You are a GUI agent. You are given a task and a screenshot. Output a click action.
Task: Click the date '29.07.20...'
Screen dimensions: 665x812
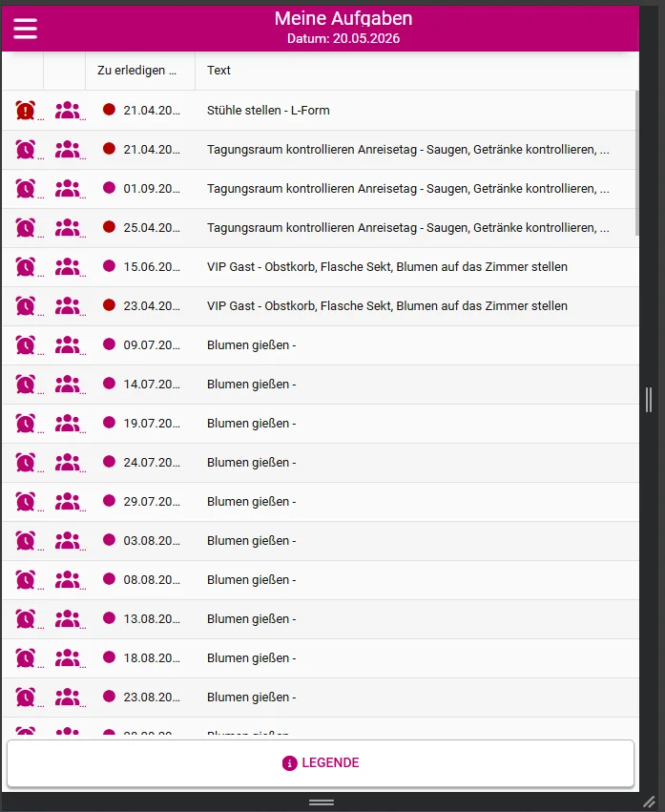[x=152, y=501]
